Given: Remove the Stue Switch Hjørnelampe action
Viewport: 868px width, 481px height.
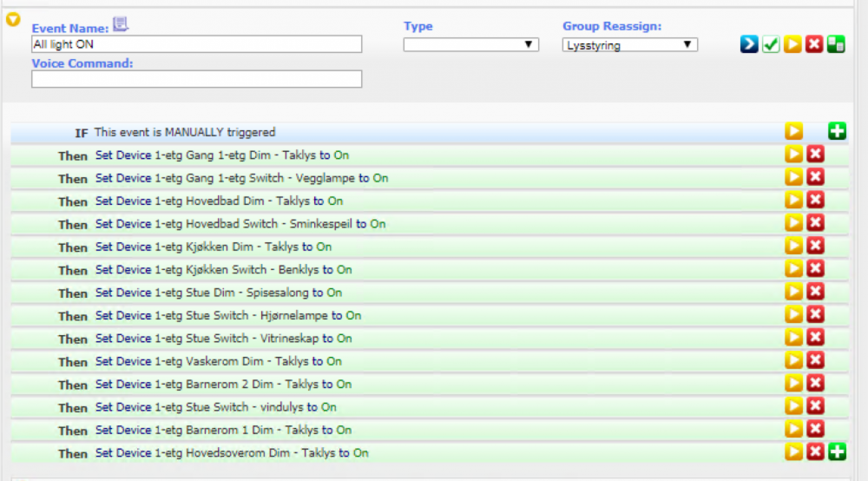Looking at the screenshot, I should (x=815, y=314).
